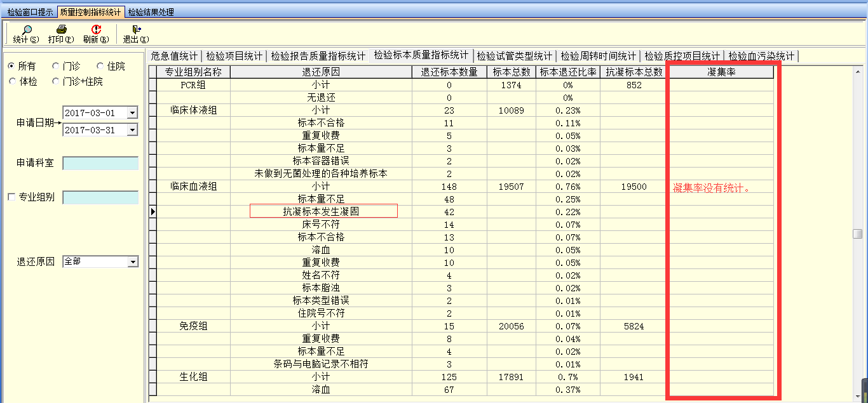Screen dimensions: 868x403
Task: Select the 体检 radio button
Action: pos(12,81)
